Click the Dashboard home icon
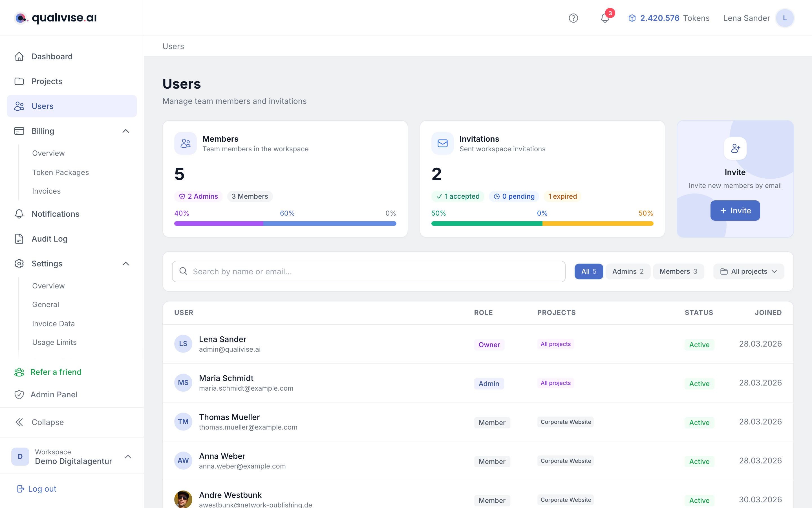This screenshot has height=508, width=812. [19, 56]
